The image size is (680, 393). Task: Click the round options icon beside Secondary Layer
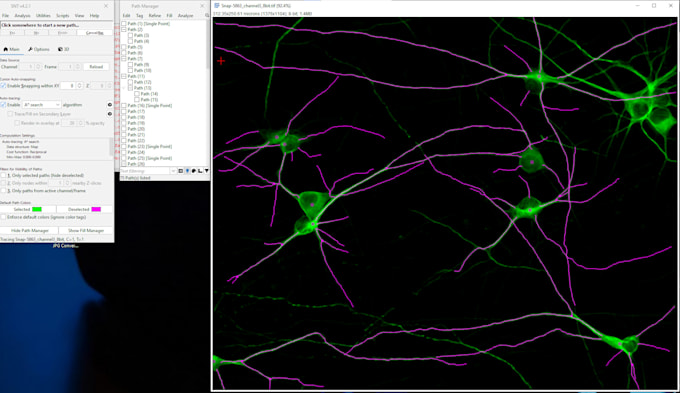click(x=110, y=114)
